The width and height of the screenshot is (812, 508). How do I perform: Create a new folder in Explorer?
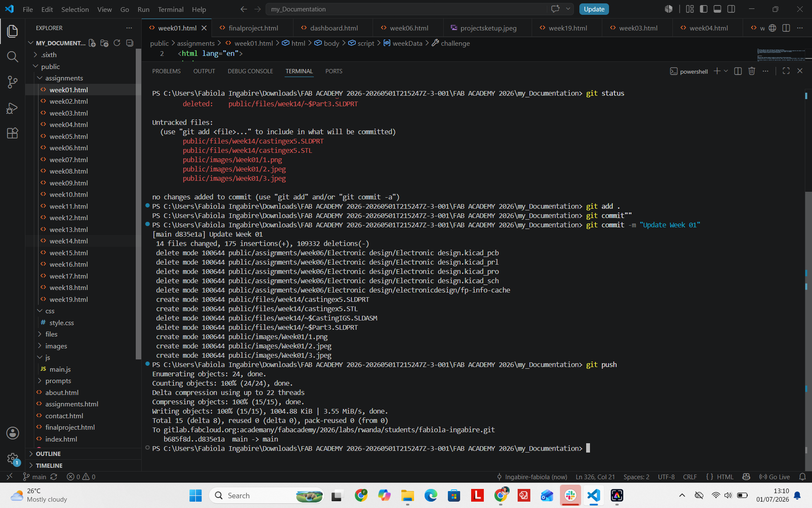pos(104,43)
